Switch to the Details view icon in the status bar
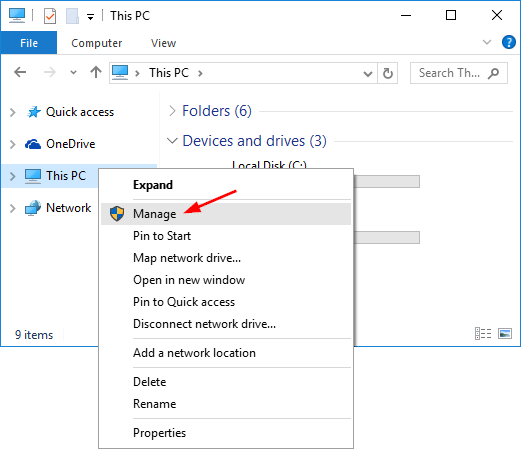 (483, 333)
